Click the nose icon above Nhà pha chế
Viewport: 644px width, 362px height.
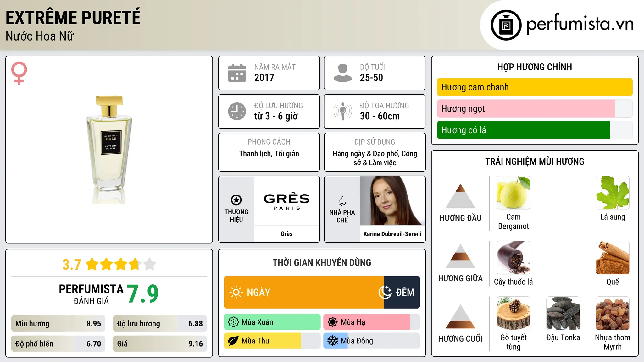point(342,200)
